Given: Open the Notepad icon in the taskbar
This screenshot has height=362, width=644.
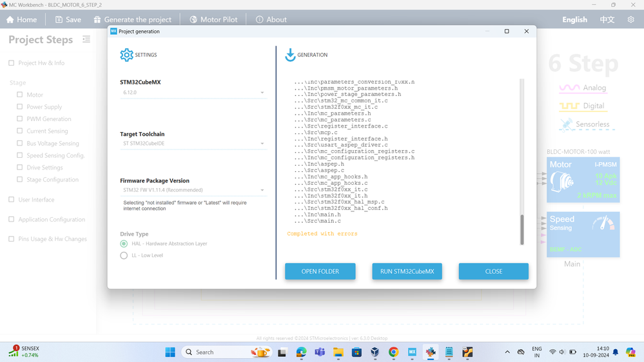Looking at the screenshot, I should point(449,352).
